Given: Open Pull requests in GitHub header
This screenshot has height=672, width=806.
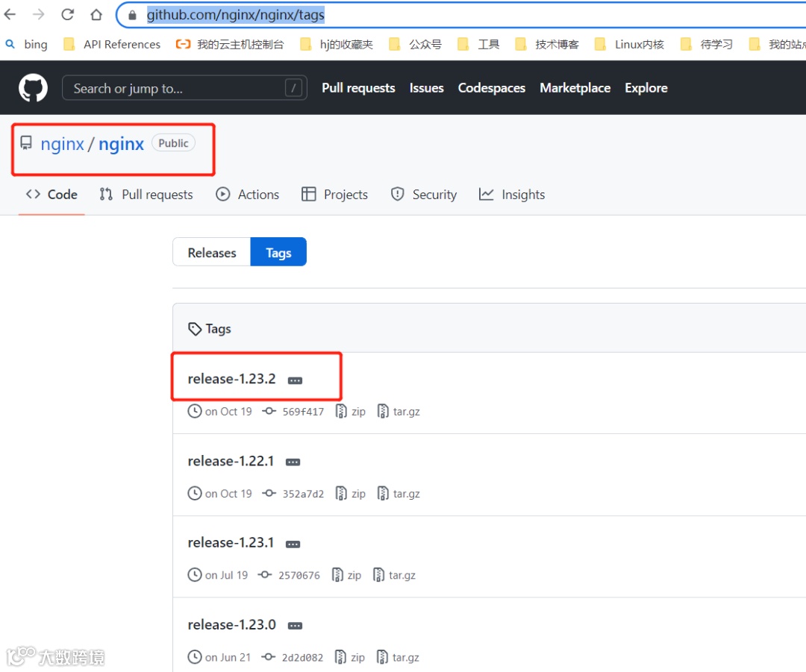Looking at the screenshot, I should 358,88.
